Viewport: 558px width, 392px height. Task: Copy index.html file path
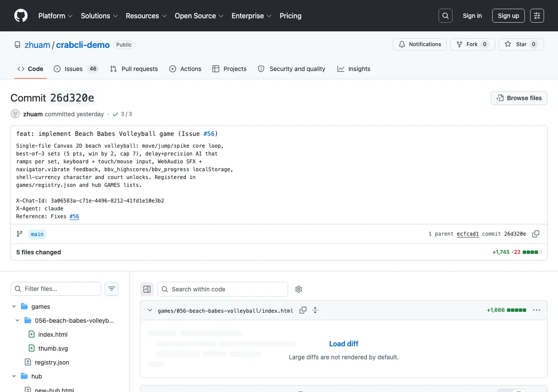pos(303,310)
